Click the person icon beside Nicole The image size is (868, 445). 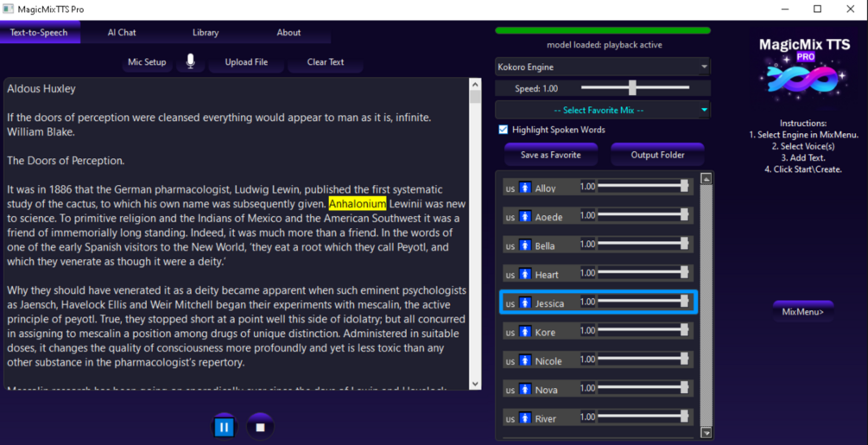tap(525, 360)
